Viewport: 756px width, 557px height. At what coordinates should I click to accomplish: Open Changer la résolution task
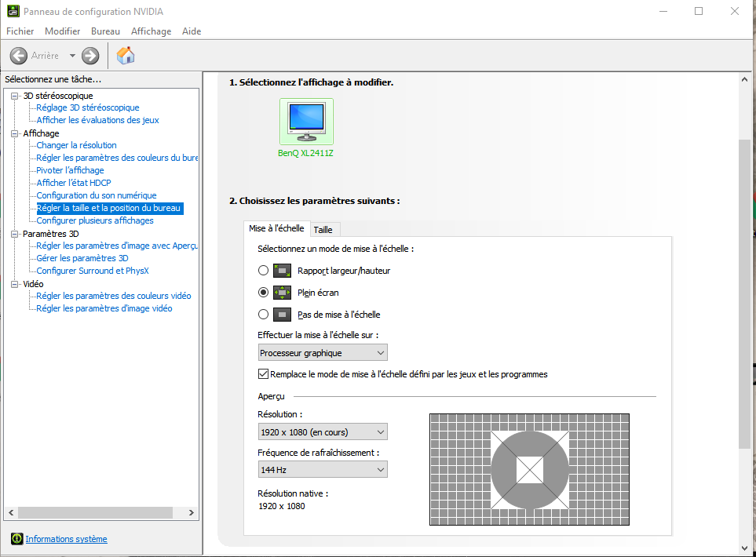76,145
